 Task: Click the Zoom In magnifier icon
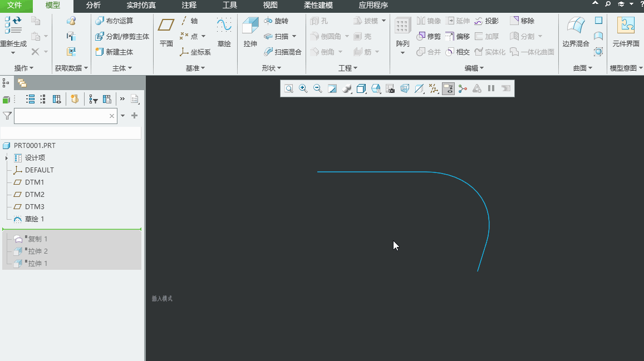tap(303, 88)
